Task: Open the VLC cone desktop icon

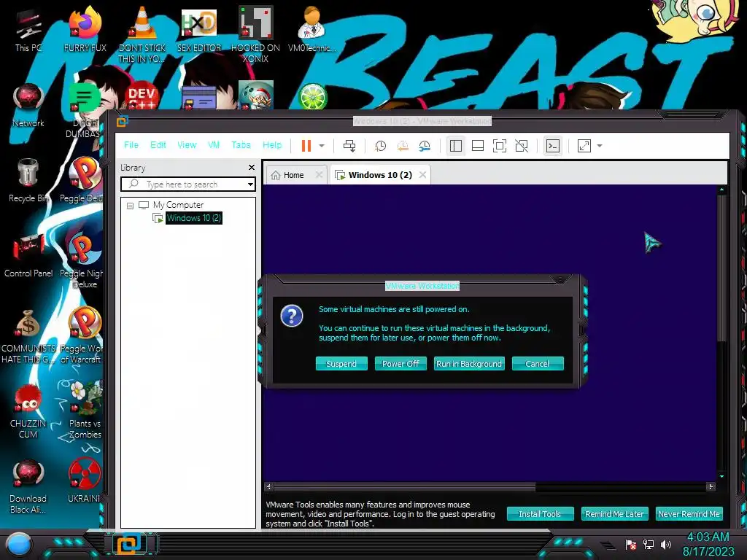Action: (142, 34)
